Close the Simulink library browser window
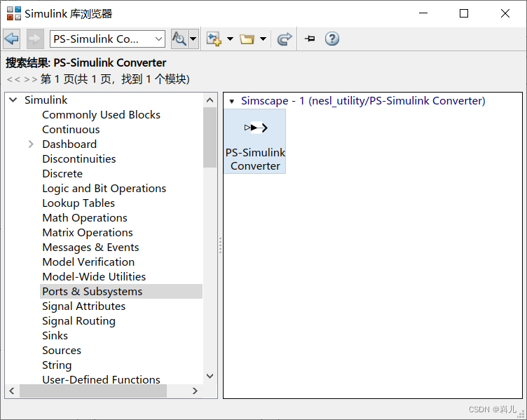The height and width of the screenshot is (420, 527). (x=505, y=13)
